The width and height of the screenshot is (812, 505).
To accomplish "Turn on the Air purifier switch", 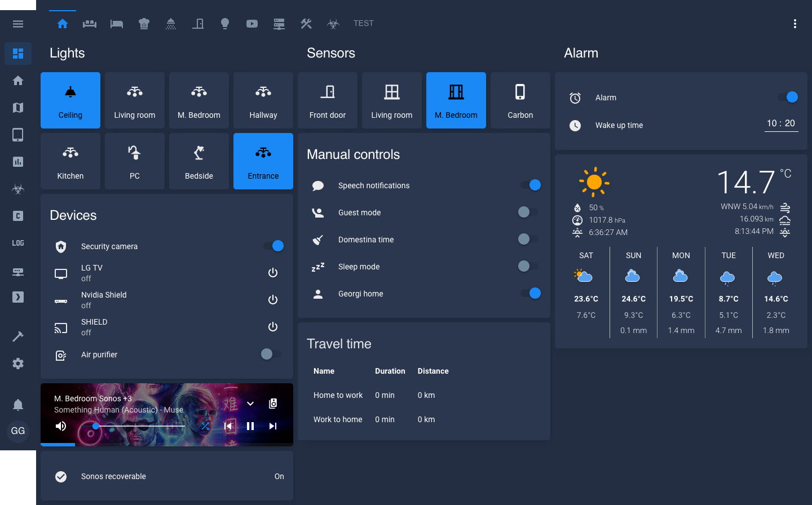I will coord(271,354).
